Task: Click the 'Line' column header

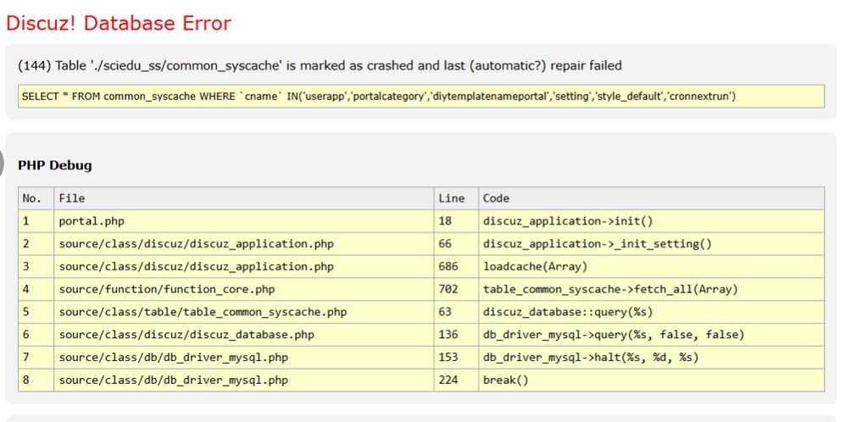Action: pyautogui.click(x=456, y=198)
